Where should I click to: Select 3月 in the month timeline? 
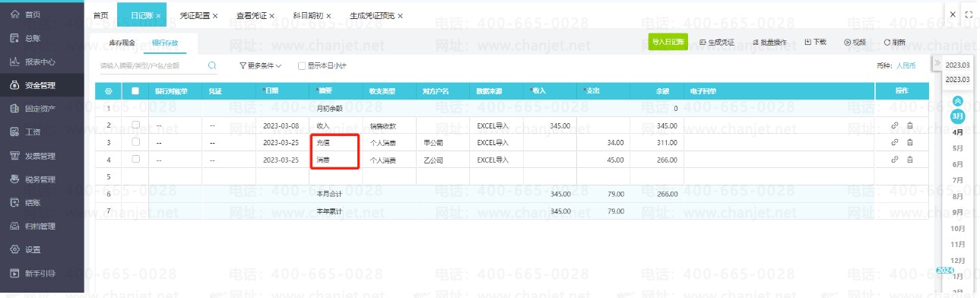pyautogui.click(x=958, y=116)
